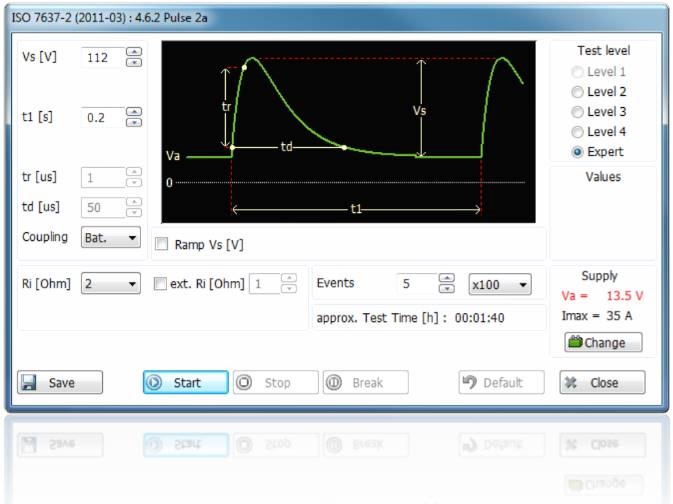Click the Vs [V] value field

coord(102,57)
